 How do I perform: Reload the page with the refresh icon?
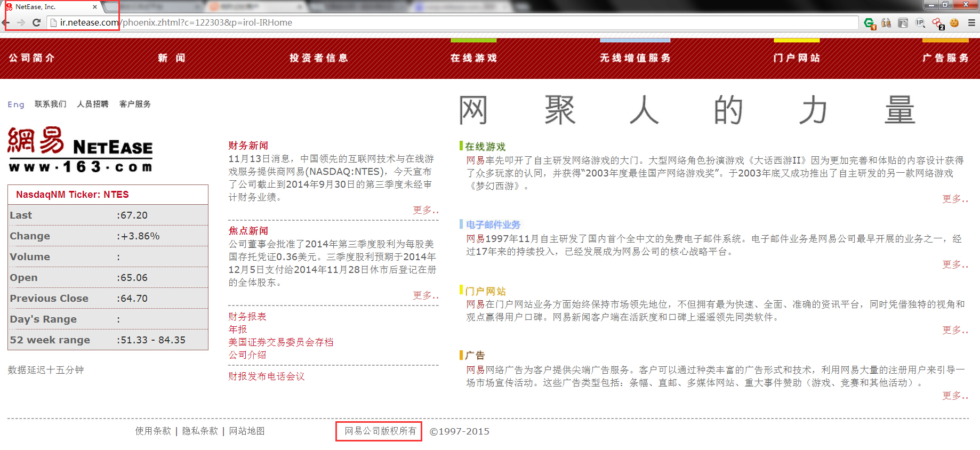click(36, 22)
